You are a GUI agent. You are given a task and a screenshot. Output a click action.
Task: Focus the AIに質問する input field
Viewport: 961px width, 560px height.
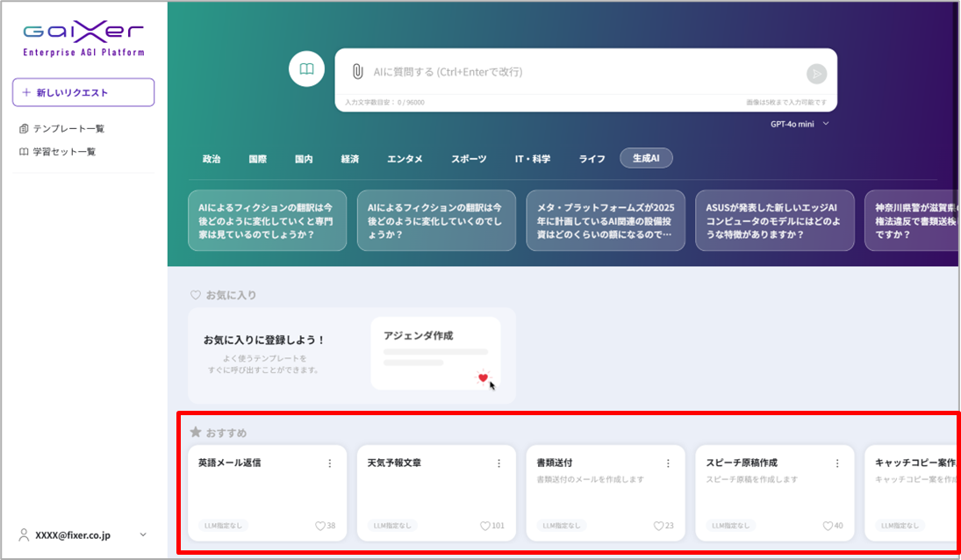tap(579, 72)
